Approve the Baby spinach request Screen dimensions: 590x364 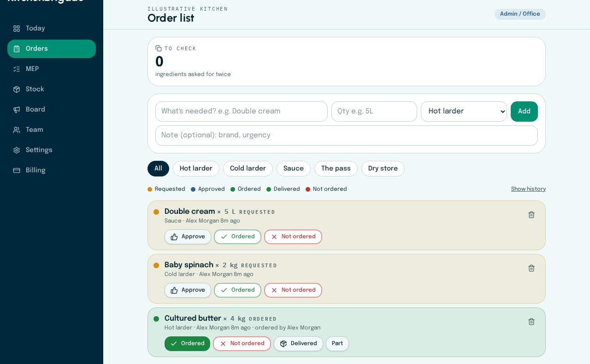click(x=188, y=290)
